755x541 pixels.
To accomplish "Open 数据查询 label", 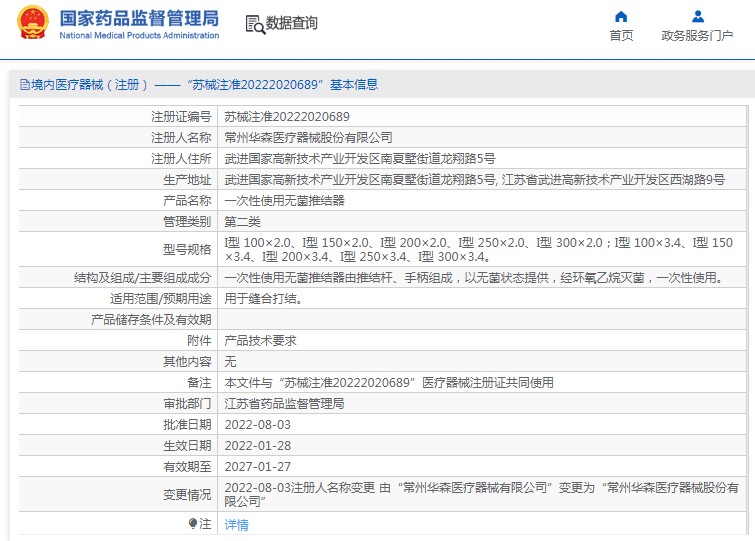I will pos(292,23).
